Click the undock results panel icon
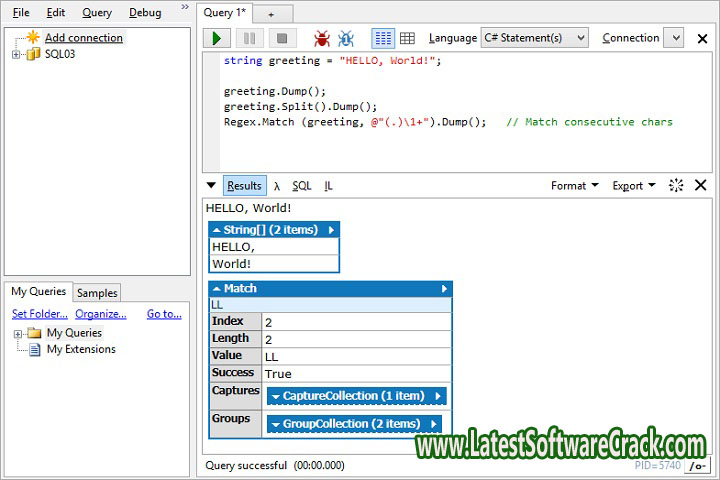 [x=676, y=185]
